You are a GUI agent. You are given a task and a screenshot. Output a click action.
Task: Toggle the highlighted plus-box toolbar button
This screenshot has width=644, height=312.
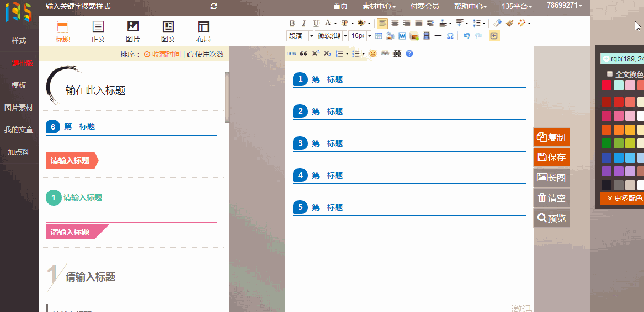point(494,36)
